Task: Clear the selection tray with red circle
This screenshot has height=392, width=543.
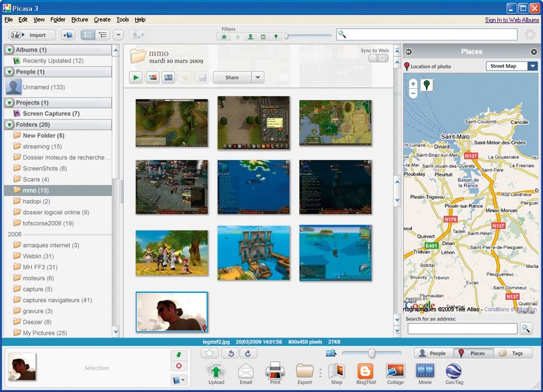Action: (178, 366)
